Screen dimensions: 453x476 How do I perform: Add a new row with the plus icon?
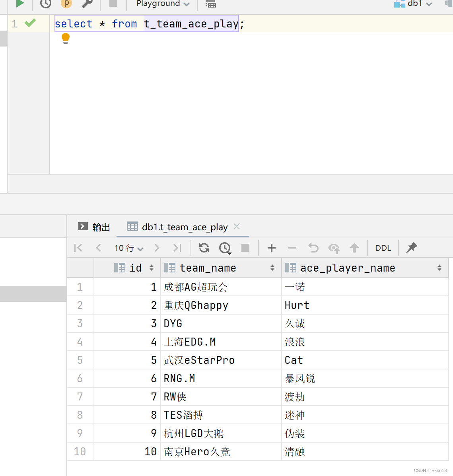pyautogui.click(x=272, y=248)
